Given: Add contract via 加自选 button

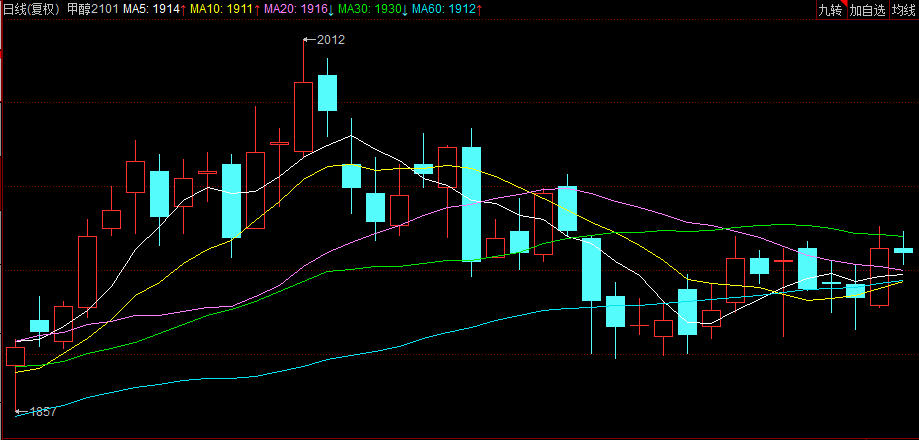Looking at the screenshot, I should [868, 10].
